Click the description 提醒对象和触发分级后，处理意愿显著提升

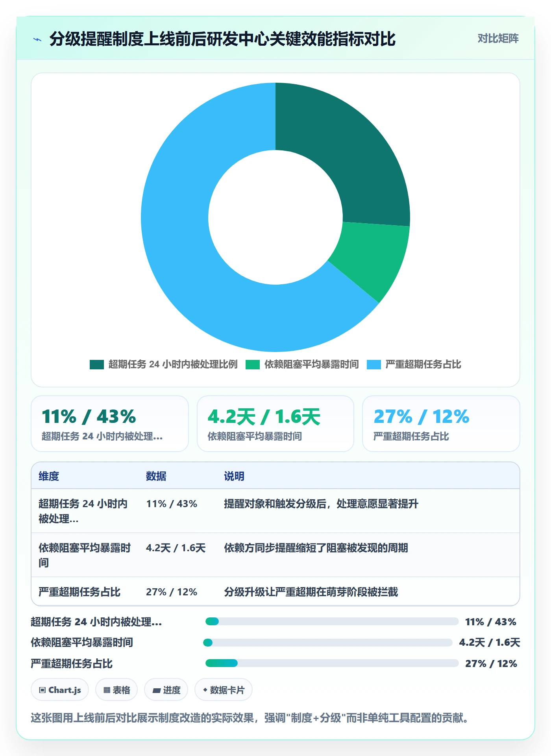pyautogui.click(x=321, y=504)
